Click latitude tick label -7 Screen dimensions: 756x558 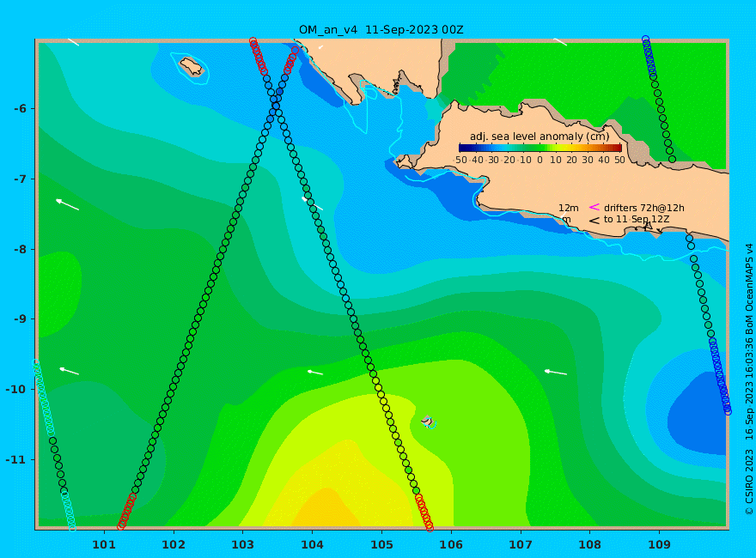point(20,179)
